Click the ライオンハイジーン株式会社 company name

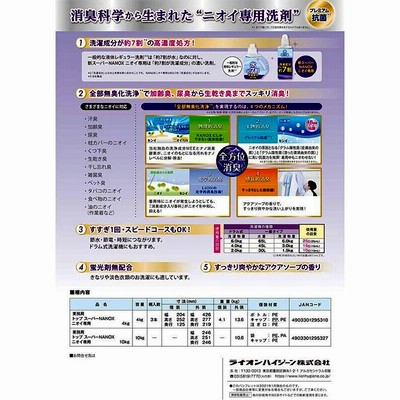pyautogui.click(x=279, y=362)
